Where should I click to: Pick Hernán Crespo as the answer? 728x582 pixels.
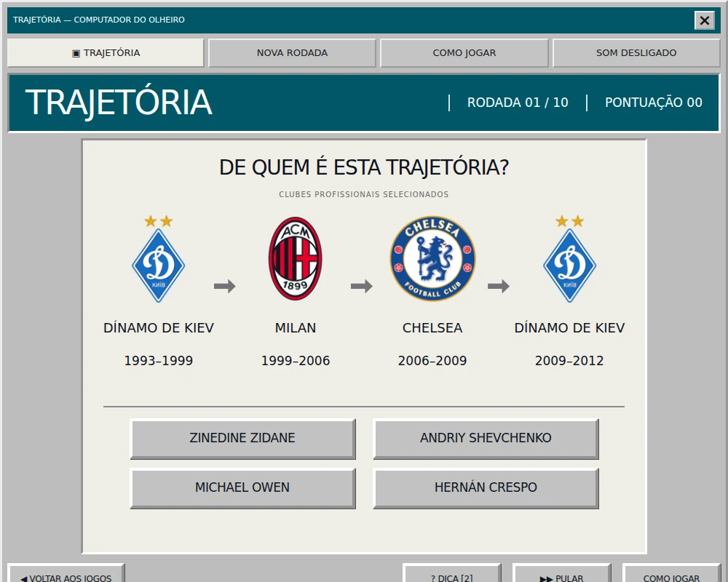tap(486, 488)
